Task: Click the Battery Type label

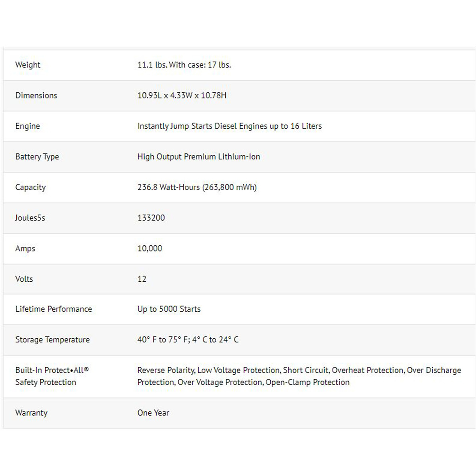Action: pyautogui.click(x=37, y=157)
